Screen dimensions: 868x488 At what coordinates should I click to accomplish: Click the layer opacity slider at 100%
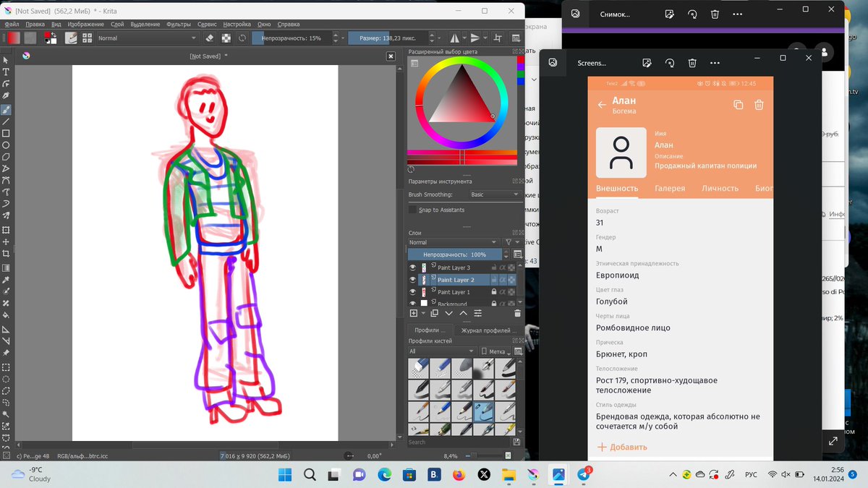(455, 254)
